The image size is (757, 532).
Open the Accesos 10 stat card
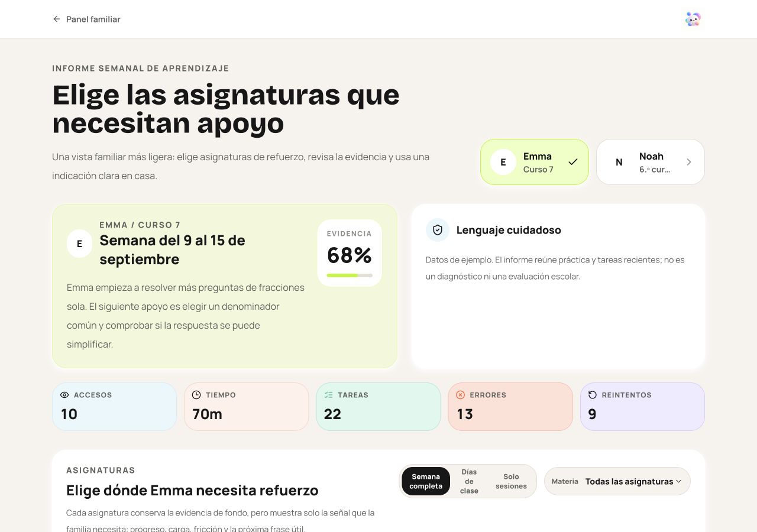(115, 407)
